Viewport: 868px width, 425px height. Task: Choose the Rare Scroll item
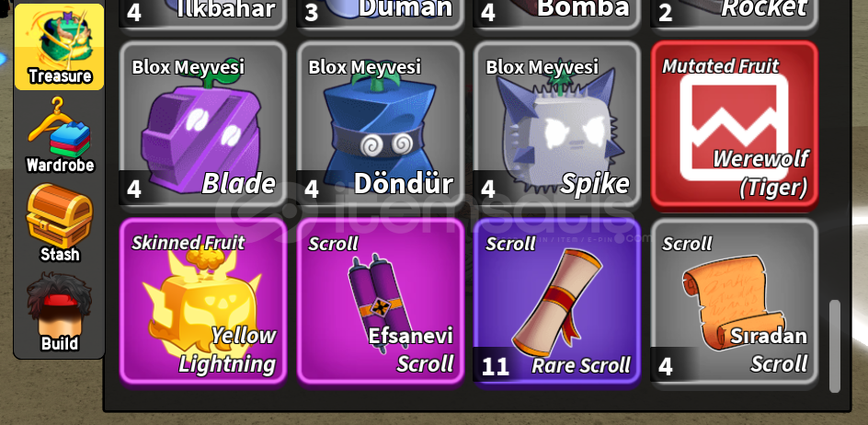(557, 301)
